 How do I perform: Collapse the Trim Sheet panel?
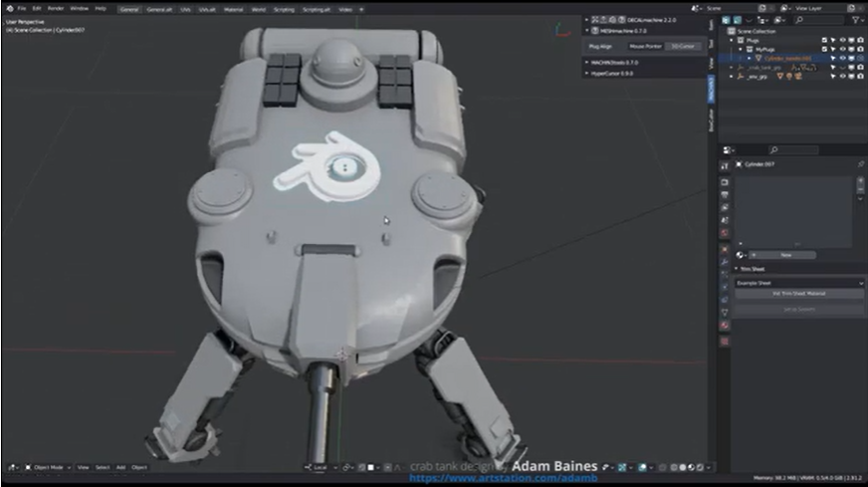tap(737, 269)
